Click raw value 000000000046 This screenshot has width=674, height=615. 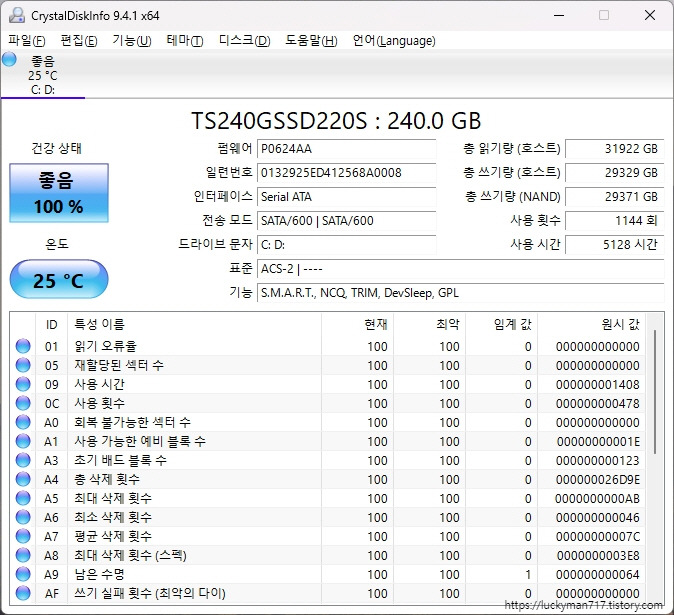pos(597,517)
